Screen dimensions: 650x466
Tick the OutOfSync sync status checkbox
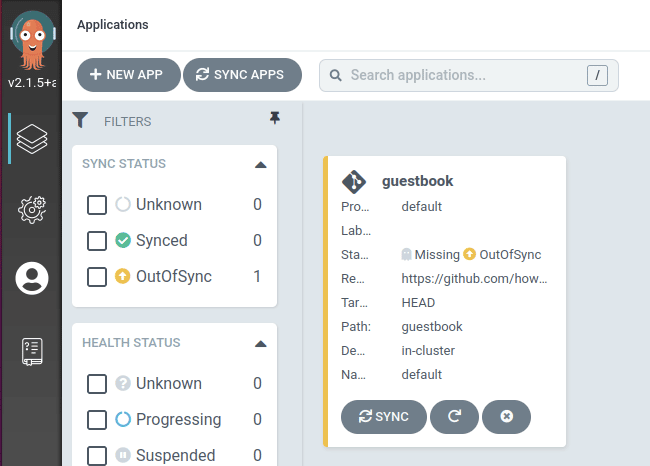pos(97,277)
